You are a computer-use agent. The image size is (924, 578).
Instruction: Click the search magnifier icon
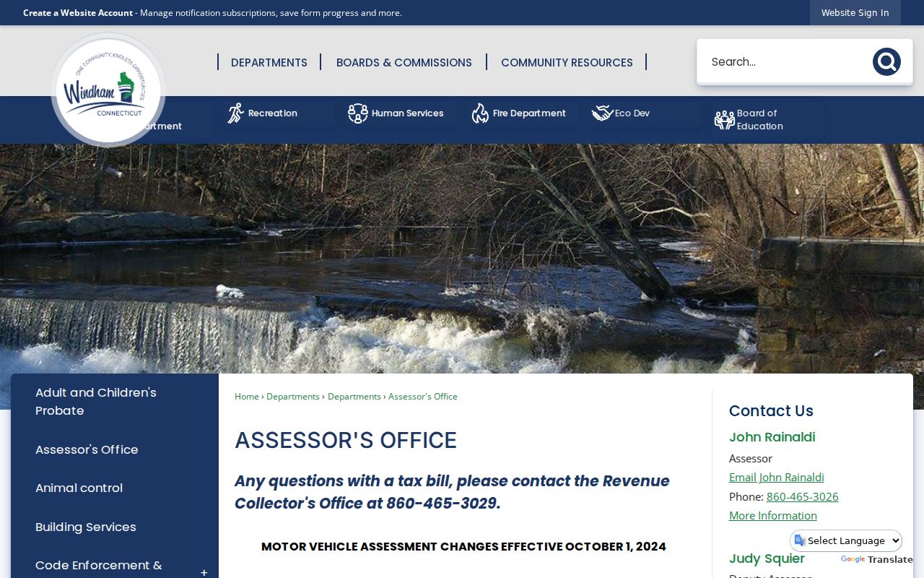pos(886,62)
